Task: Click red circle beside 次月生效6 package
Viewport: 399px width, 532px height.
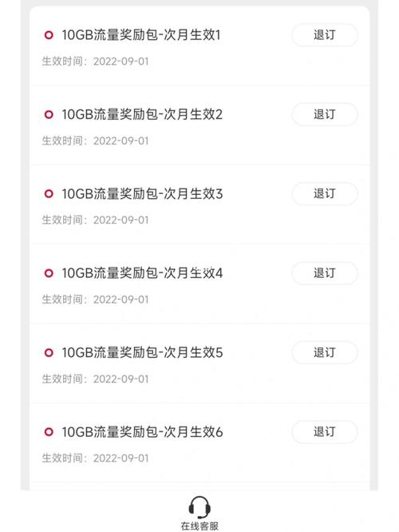Action: (x=49, y=432)
